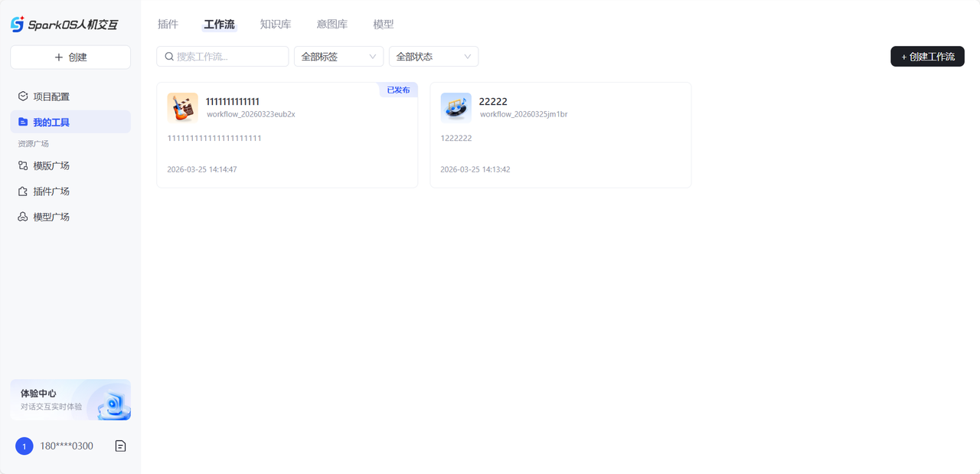
Task: Click the SparkOS logo icon
Action: click(x=18, y=25)
